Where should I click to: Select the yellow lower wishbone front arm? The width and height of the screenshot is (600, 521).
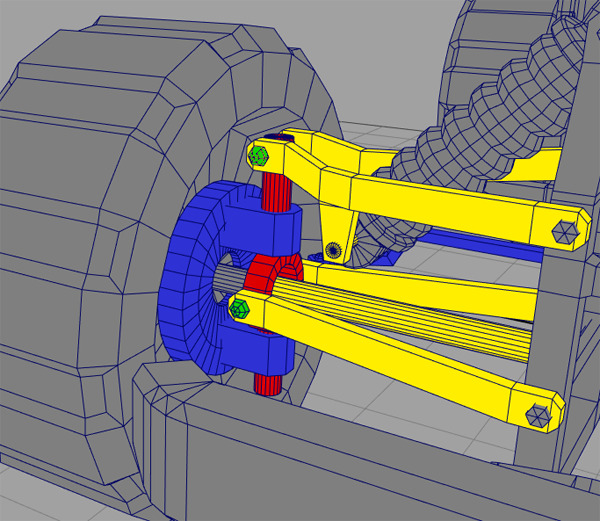pos(398,360)
